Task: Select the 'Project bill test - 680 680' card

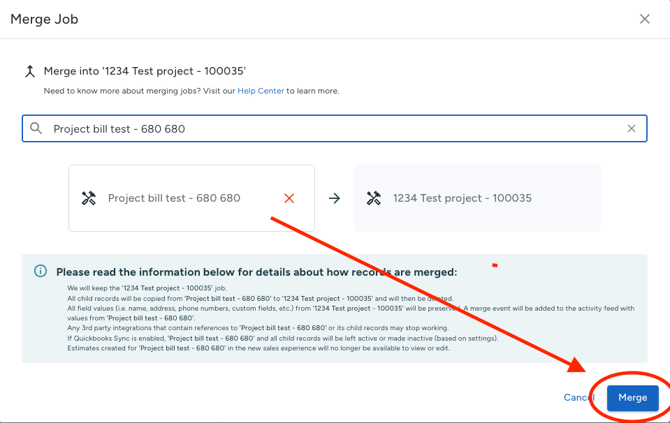Action: coord(174,198)
